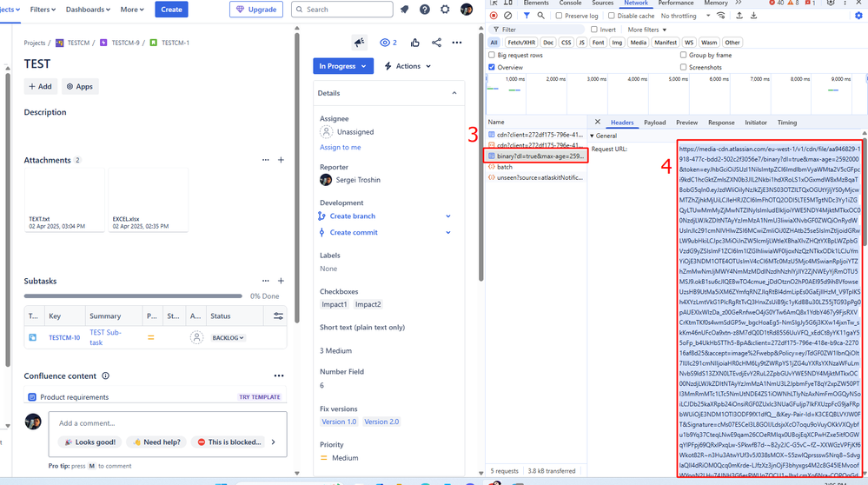Screen dimensions: 868x485
Task: Clear the network log
Action: [x=507, y=16]
